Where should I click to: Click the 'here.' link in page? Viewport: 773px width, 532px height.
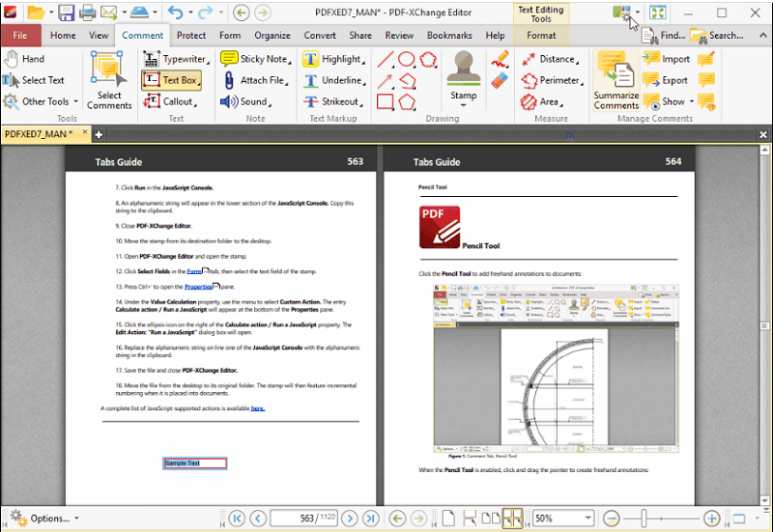pyautogui.click(x=257, y=408)
